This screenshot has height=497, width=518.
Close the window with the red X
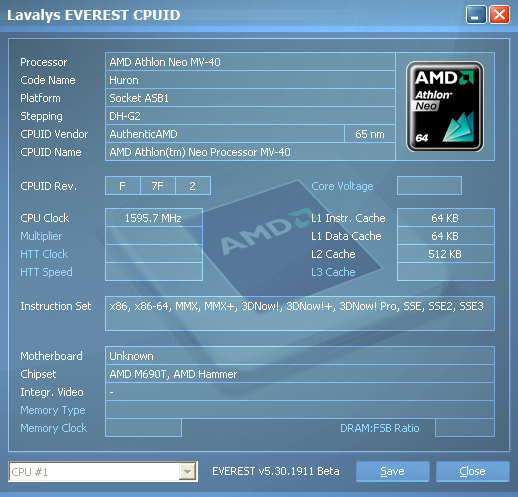point(499,15)
